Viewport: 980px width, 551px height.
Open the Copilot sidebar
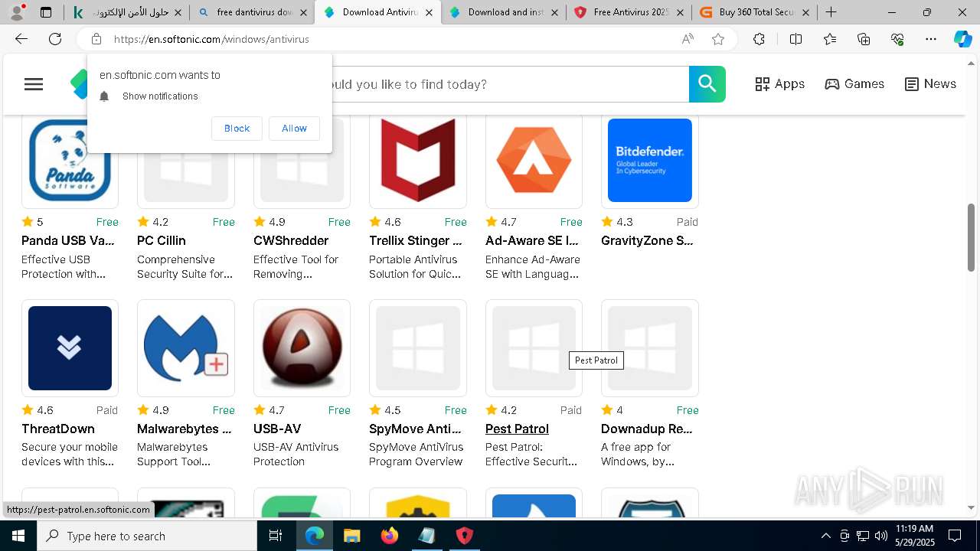coord(962,39)
